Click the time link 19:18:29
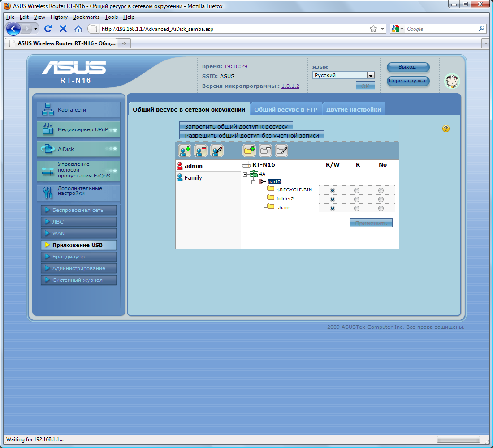Viewport: 493px width, 448px height. coord(235,66)
